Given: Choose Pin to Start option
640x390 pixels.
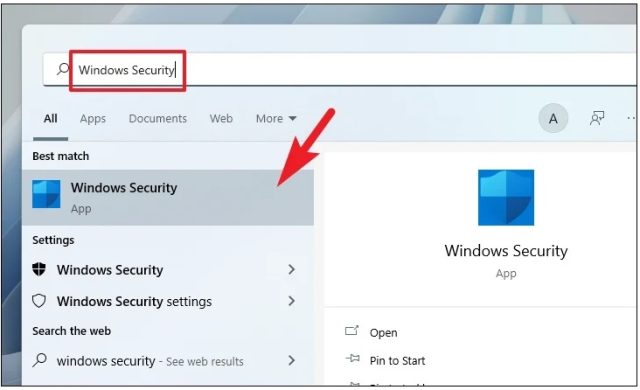Looking at the screenshot, I should click(x=397, y=361).
